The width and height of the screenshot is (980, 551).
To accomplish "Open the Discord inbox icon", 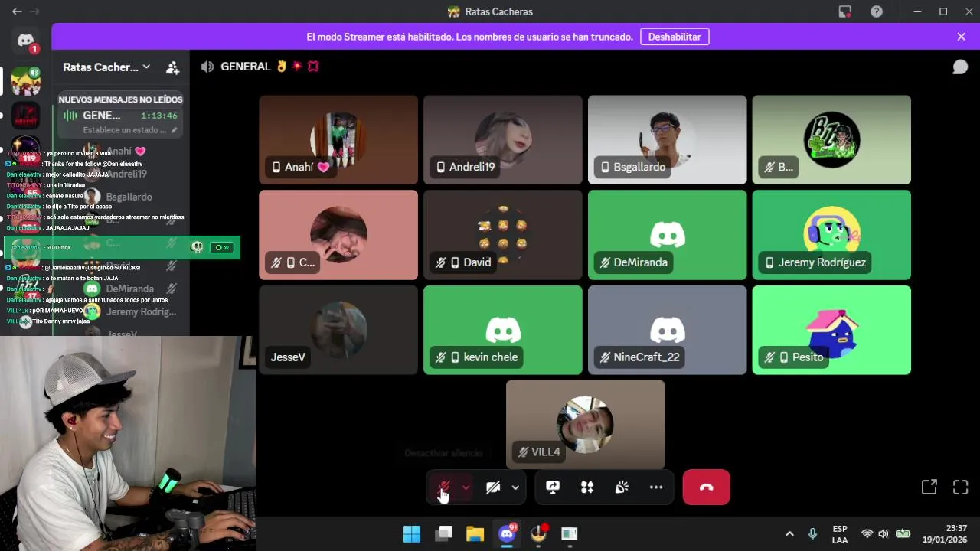I will 845,11.
